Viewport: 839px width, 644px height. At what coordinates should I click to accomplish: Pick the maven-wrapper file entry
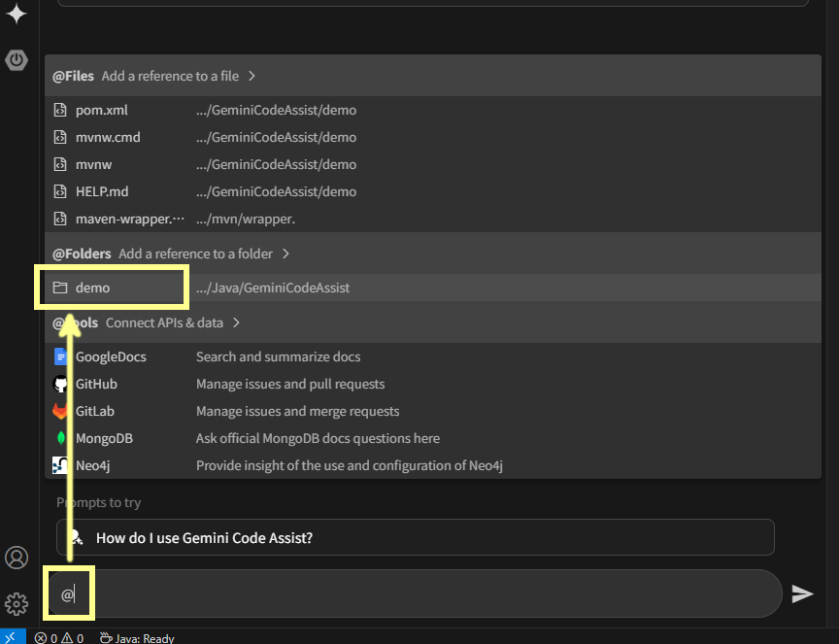(x=433, y=219)
